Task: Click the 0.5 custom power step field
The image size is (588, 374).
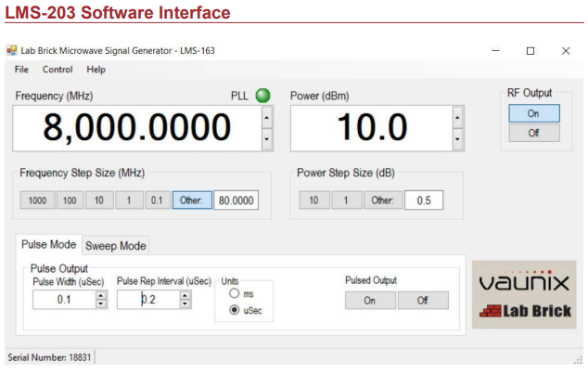Action: (x=424, y=200)
